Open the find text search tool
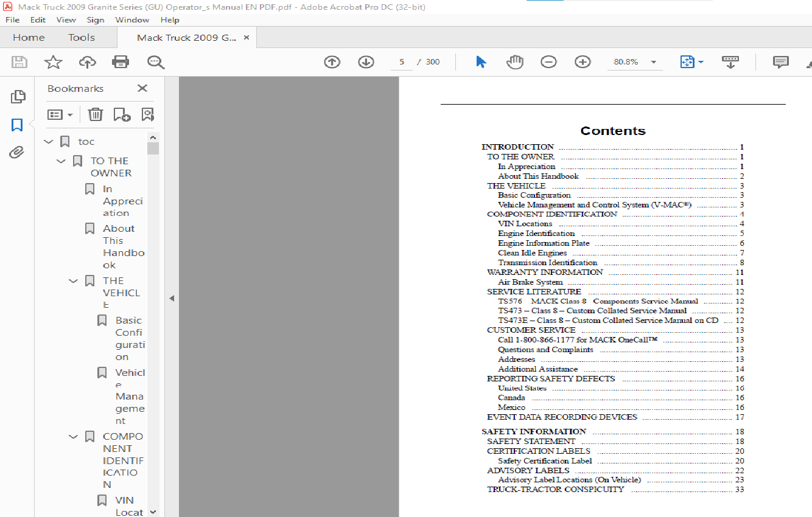 [x=156, y=62]
